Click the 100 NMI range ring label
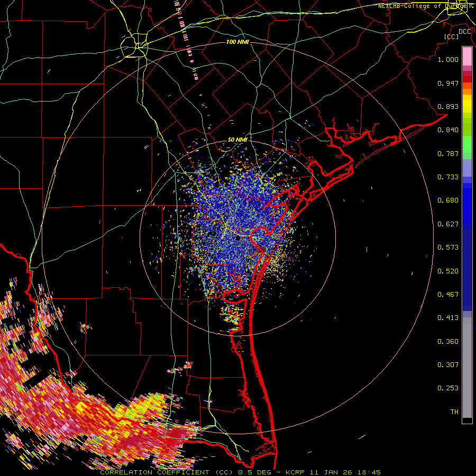Viewport: 476px width, 476px height. point(237,42)
